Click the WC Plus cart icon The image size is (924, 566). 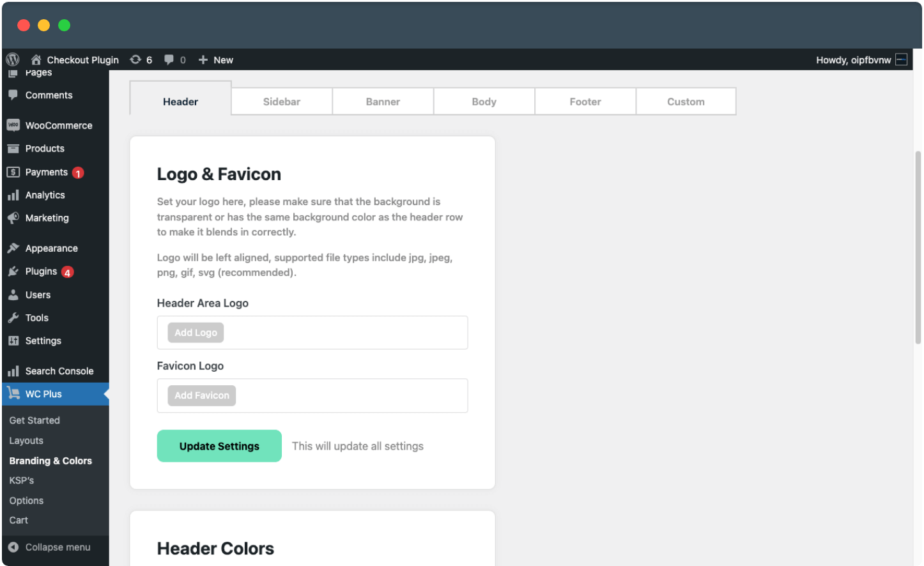click(x=13, y=394)
